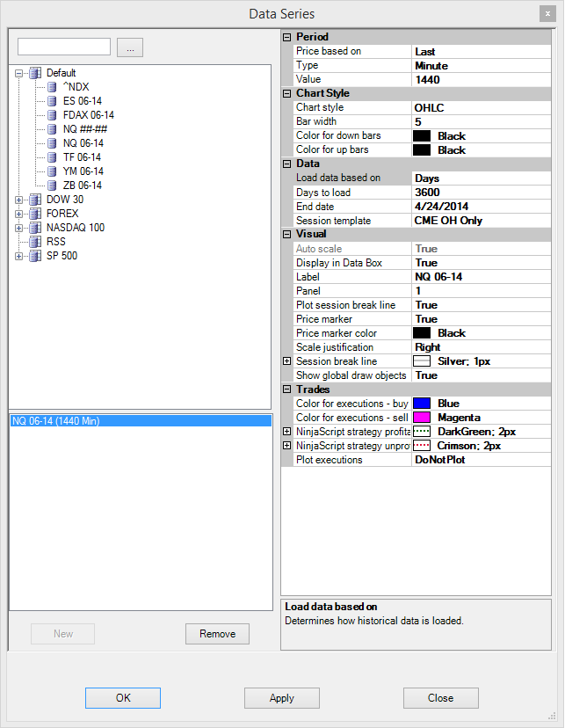The image size is (565, 728).
Task: Edit the Panel value 1
Action: [x=482, y=291]
